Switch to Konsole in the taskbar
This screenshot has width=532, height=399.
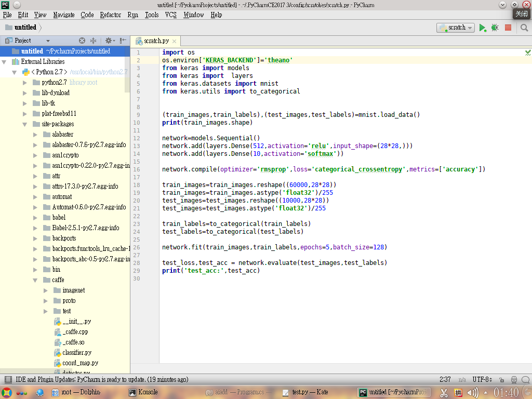pyautogui.click(x=143, y=392)
